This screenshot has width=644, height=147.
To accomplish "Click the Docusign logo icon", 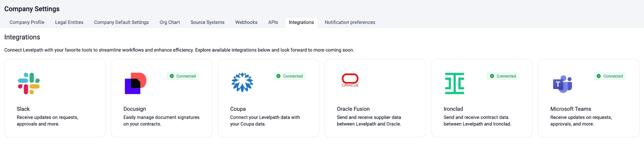I will pyautogui.click(x=136, y=83).
